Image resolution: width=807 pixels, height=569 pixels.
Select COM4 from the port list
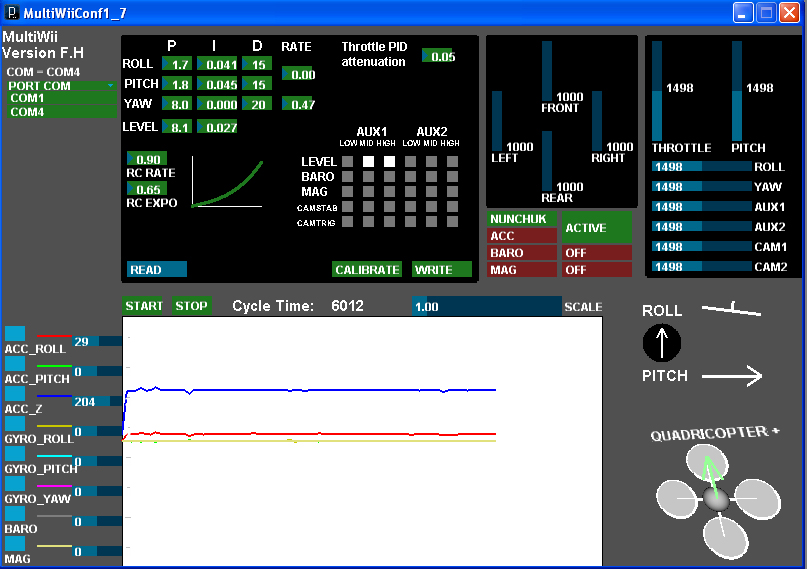61,112
